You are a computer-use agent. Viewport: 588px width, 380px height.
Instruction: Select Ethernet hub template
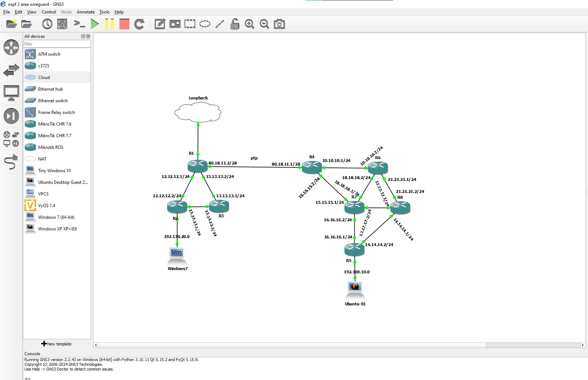57,89
